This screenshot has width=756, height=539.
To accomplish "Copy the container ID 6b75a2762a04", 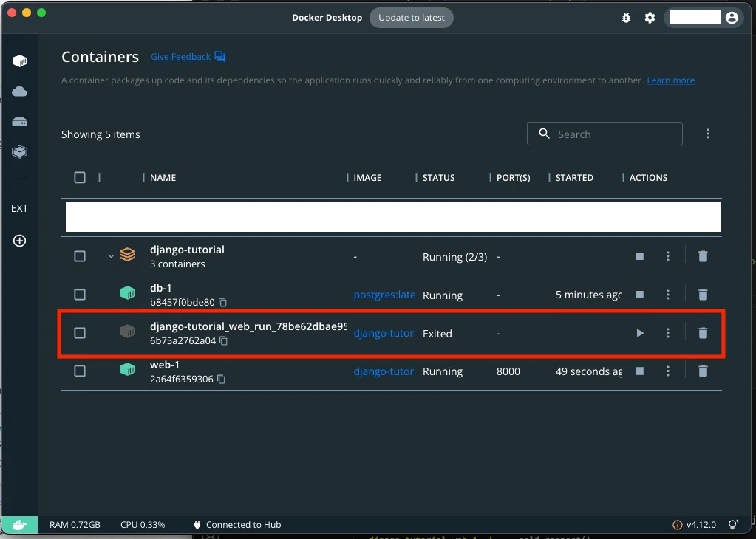I will pyautogui.click(x=224, y=340).
